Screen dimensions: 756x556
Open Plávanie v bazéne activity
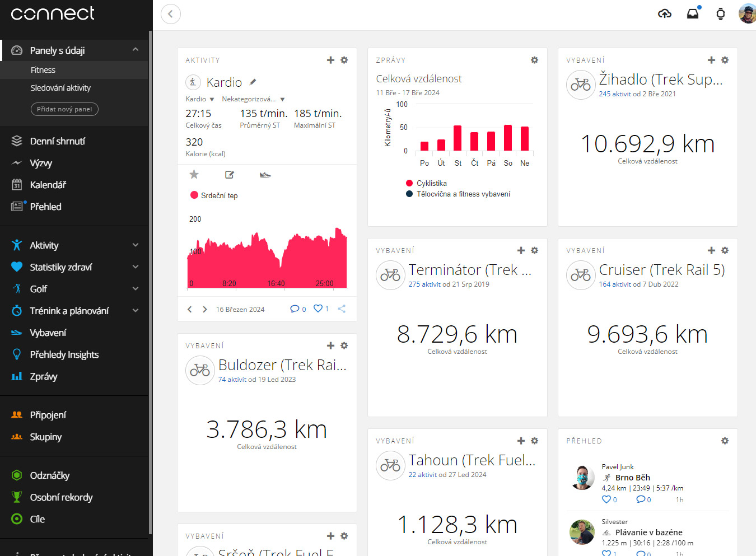coord(649,532)
